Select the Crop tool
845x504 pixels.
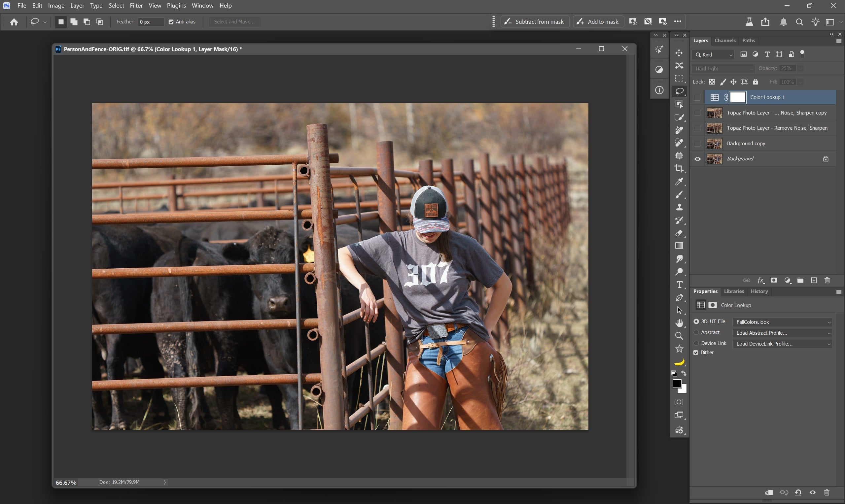click(679, 168)
